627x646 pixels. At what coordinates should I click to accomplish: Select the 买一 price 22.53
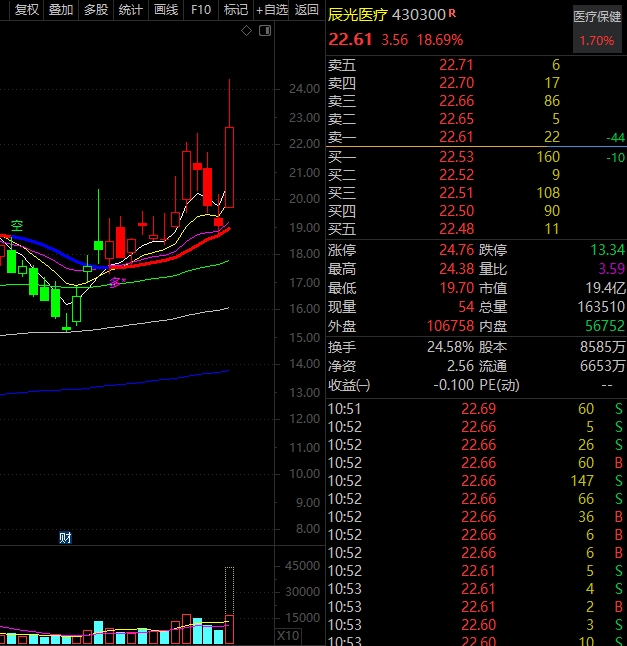(x=456, y=157)
